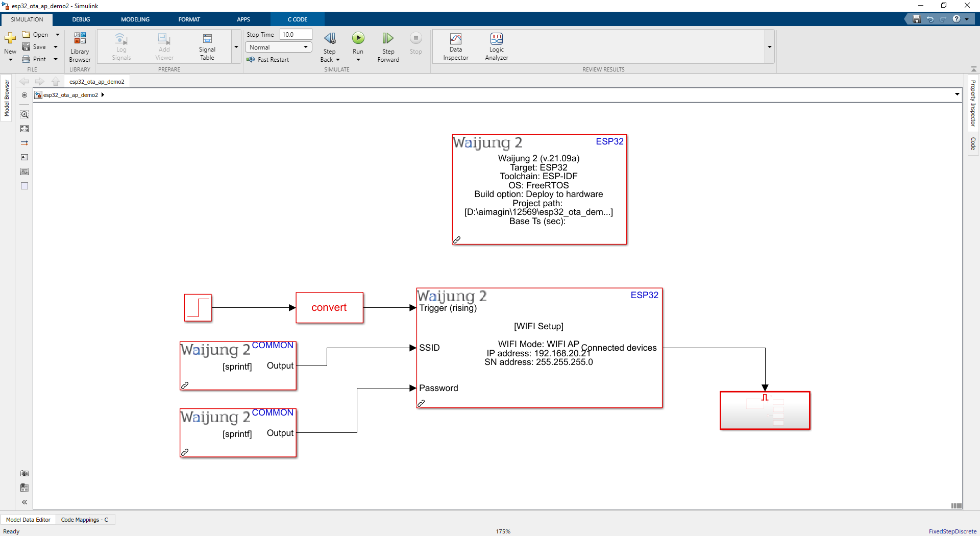The height and width of the screenshot is (536, 980).
Task: Open the Signal Table
Action: [207, 47]
